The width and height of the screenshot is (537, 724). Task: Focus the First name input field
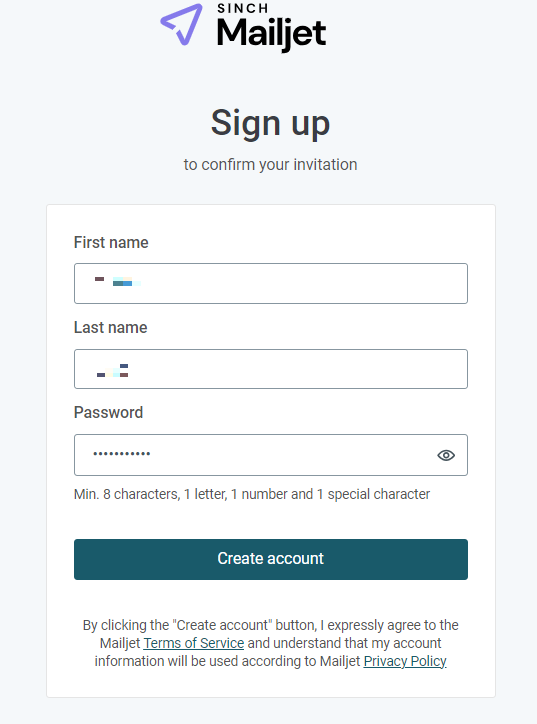point(271,284)
